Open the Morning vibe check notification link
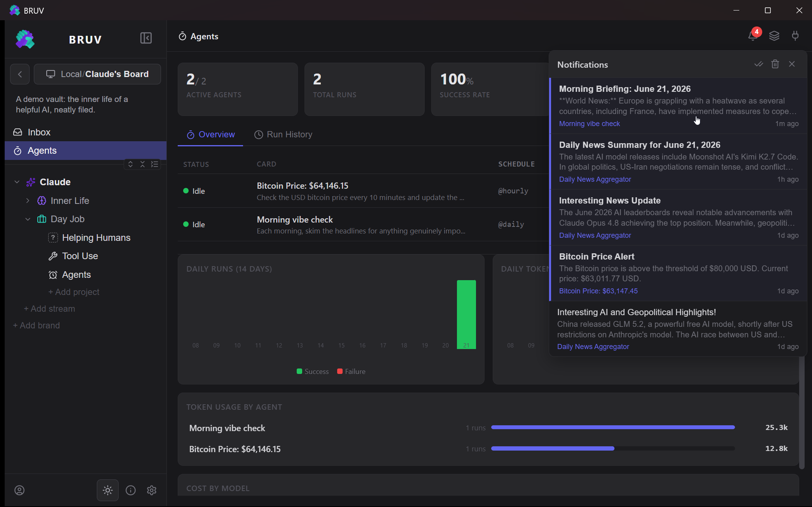This screenshot has width=812, height=507. (590, 124)
